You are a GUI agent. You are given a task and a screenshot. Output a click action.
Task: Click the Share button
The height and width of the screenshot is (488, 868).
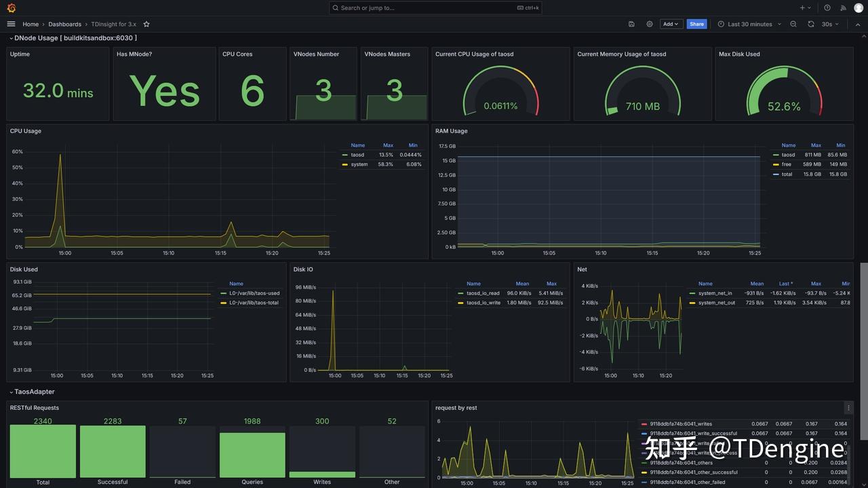coord(696,24)
